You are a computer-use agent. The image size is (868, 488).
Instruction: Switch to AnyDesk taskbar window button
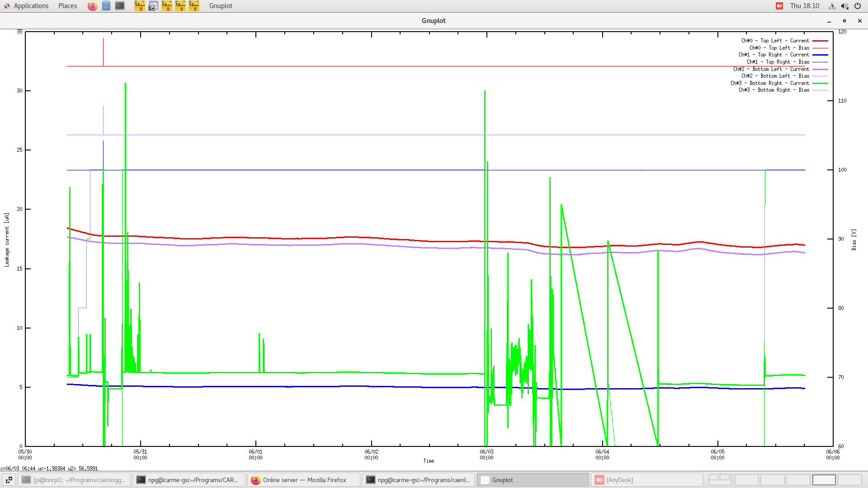click(x=646, y=480)
